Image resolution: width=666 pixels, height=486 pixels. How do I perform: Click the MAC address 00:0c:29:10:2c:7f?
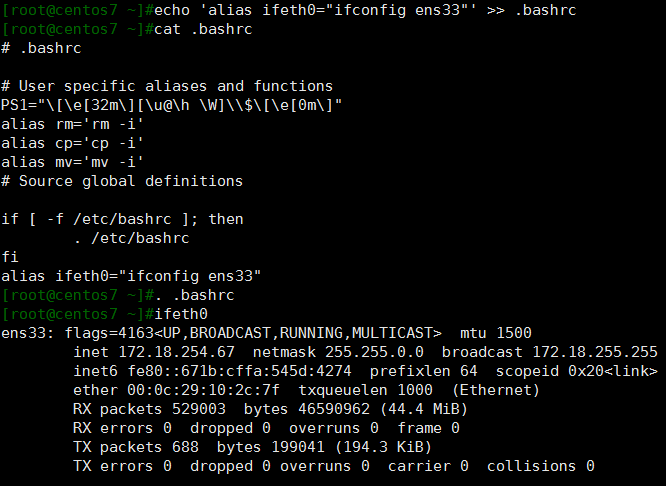[x=203, y=390]
